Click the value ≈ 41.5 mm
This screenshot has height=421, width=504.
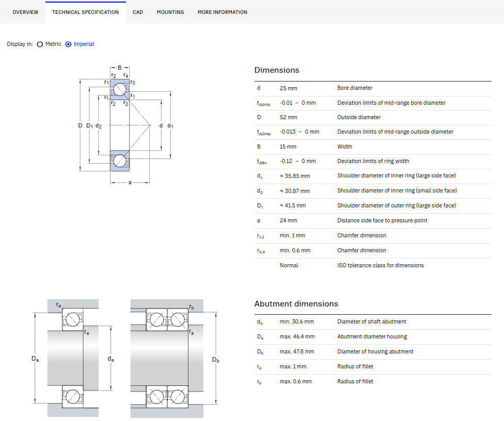coord(293,205)
